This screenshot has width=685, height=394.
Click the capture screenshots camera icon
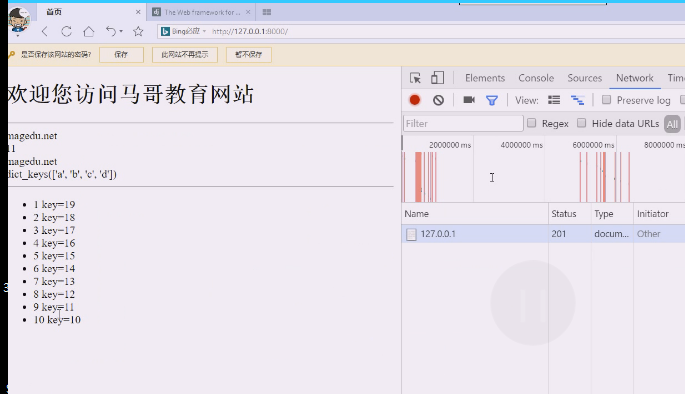[469, 100]
